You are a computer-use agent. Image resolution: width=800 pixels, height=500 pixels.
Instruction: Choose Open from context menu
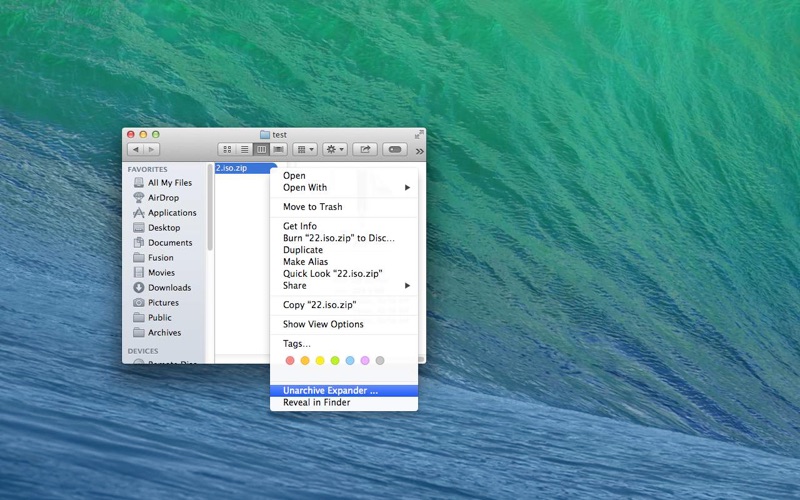(344, 176)
